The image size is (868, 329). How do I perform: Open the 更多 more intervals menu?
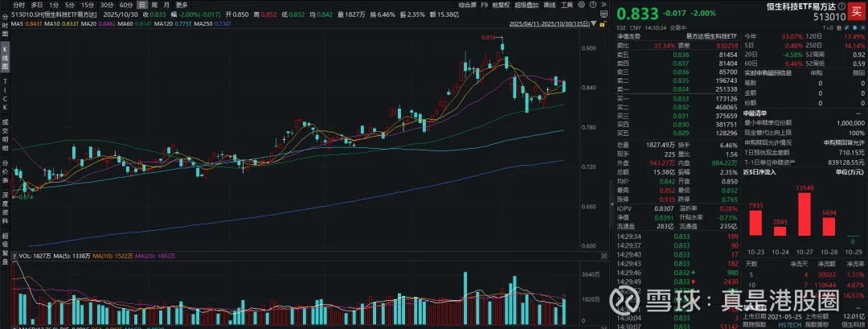(182, 5)
